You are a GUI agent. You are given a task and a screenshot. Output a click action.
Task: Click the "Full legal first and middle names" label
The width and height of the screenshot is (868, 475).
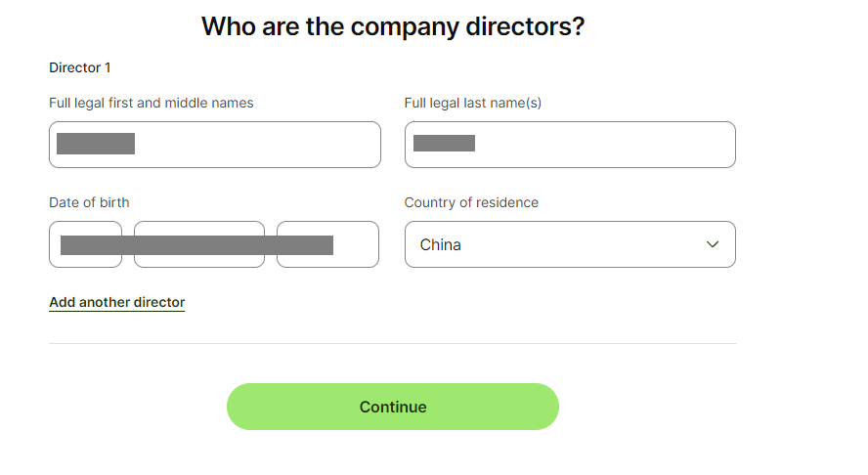click(x=152, y=103)
